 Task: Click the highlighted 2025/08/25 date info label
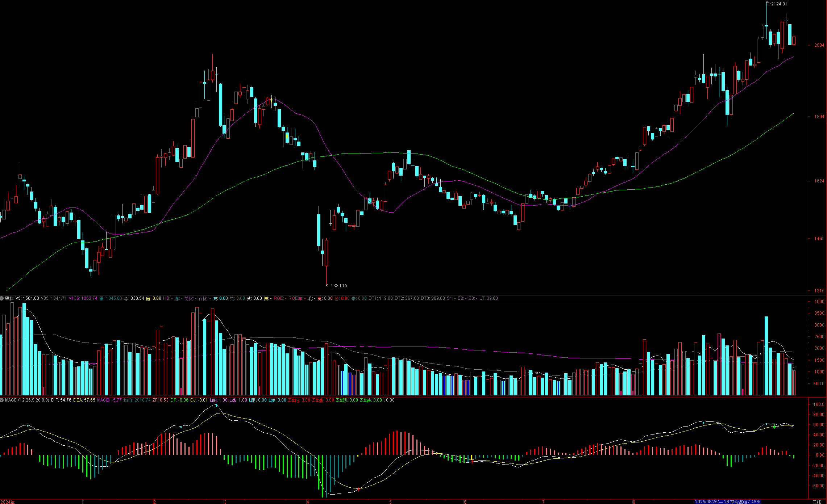[x=727, y=502]
